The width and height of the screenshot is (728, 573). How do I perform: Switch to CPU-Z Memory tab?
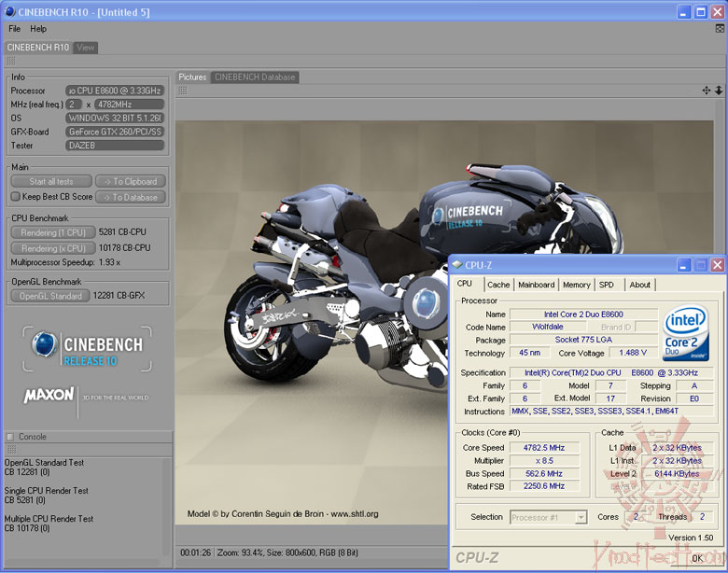576,285
